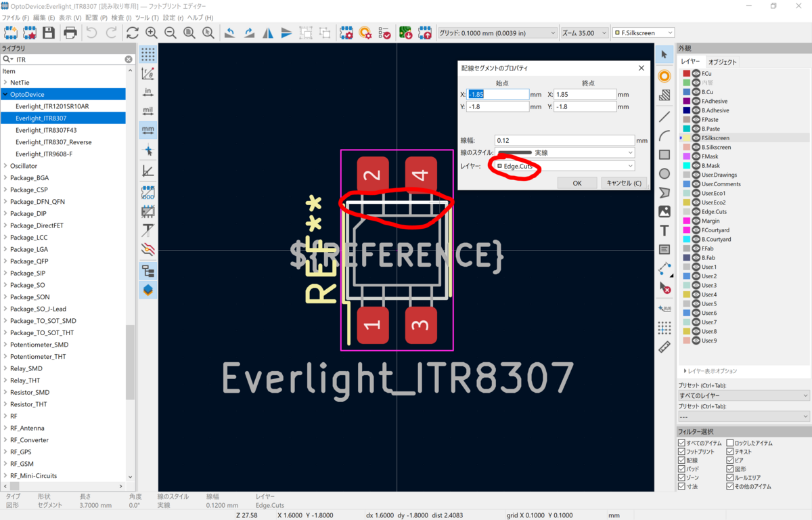Switch units to inches

(x=148, y=92)
